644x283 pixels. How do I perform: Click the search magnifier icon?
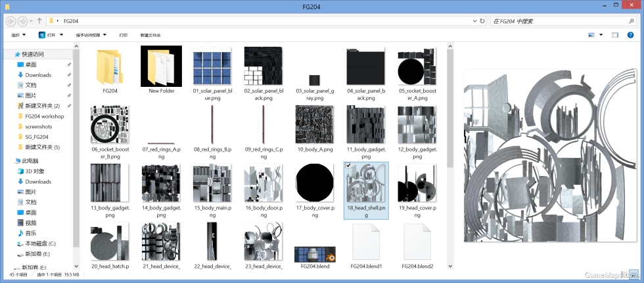pos(632,21)
